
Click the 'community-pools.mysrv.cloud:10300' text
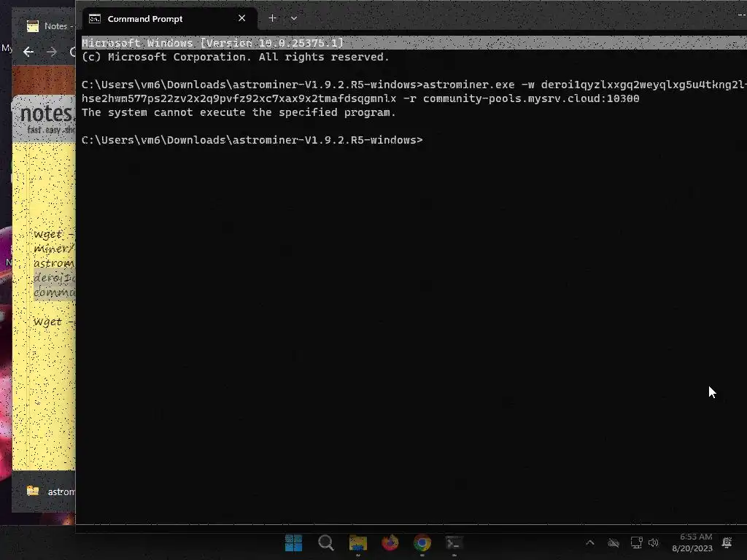pos(531,98)
